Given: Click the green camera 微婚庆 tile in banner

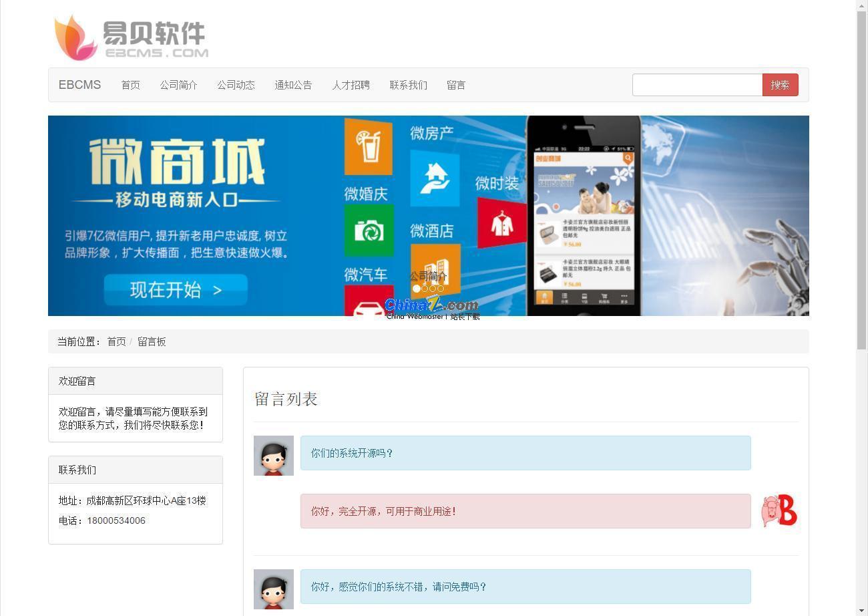Looking at the screenshot, I should (369, 230).
